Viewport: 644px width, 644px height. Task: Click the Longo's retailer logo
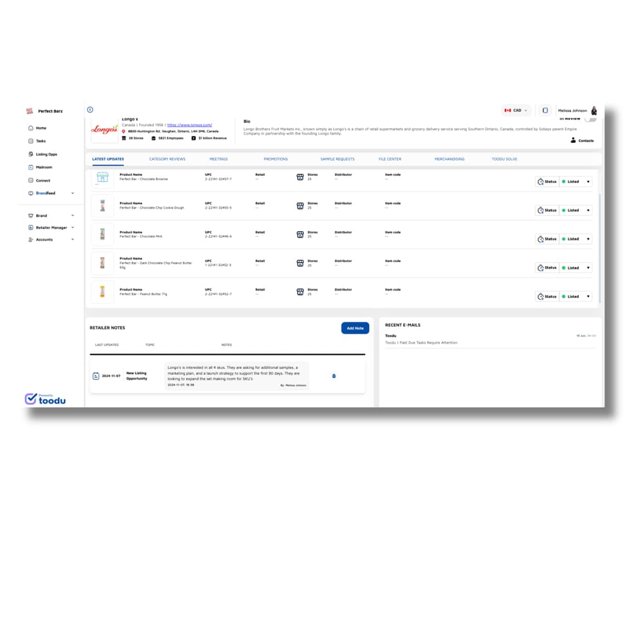104,130
